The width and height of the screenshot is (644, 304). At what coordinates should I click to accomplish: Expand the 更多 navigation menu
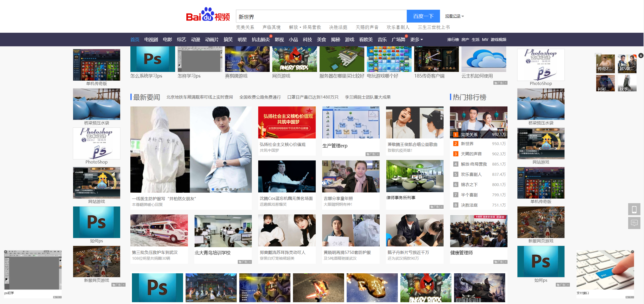tap(416, 39)
